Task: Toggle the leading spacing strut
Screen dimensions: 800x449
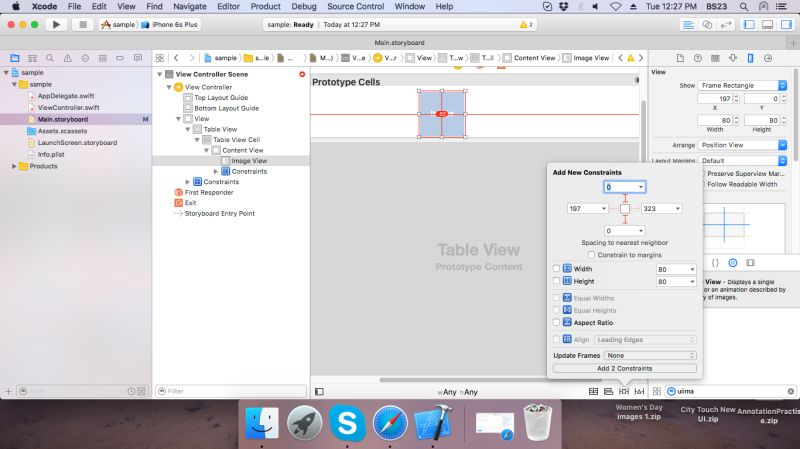Action: click(x=614, y=209)
